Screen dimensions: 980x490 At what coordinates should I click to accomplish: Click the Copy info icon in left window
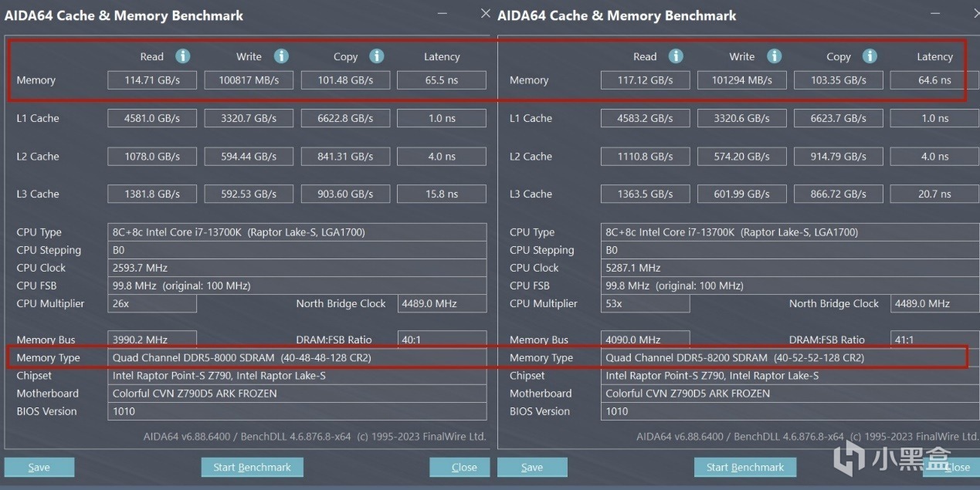point(376,56)
